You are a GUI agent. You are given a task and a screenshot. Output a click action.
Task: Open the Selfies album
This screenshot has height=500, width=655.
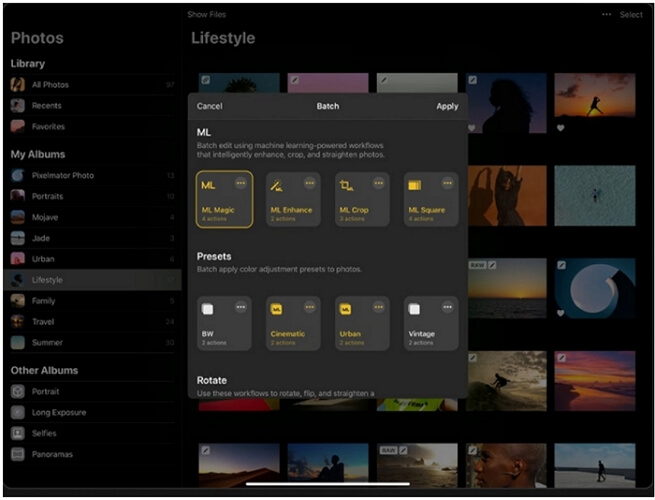92,433
